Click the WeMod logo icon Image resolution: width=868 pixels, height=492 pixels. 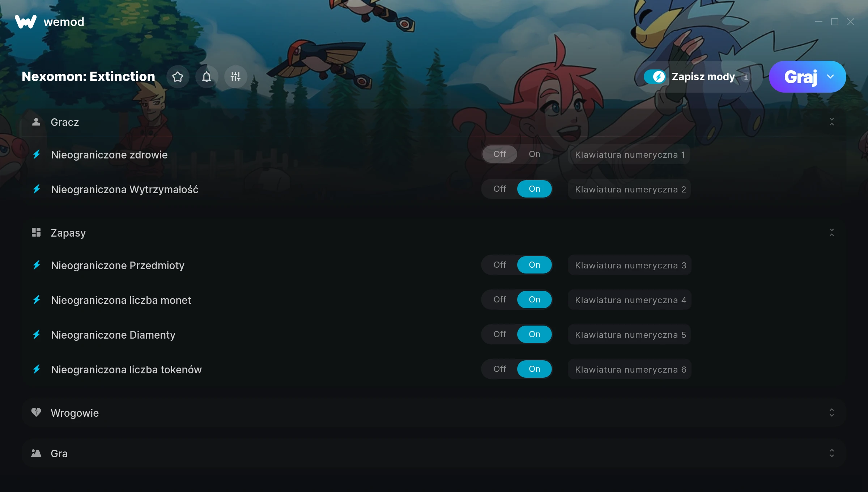pyautogui.click(x=26, y=22)
